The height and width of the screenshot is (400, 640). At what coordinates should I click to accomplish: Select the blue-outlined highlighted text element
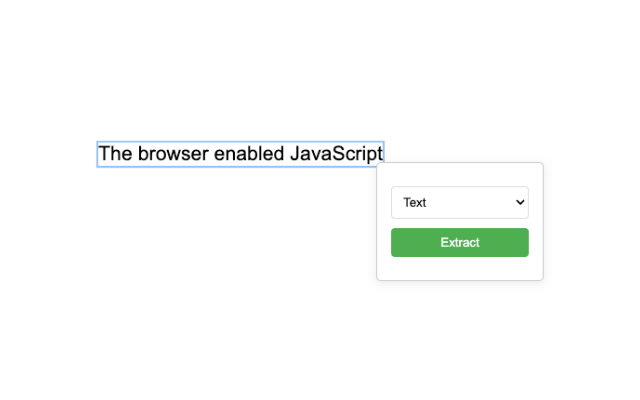[240, 154]
